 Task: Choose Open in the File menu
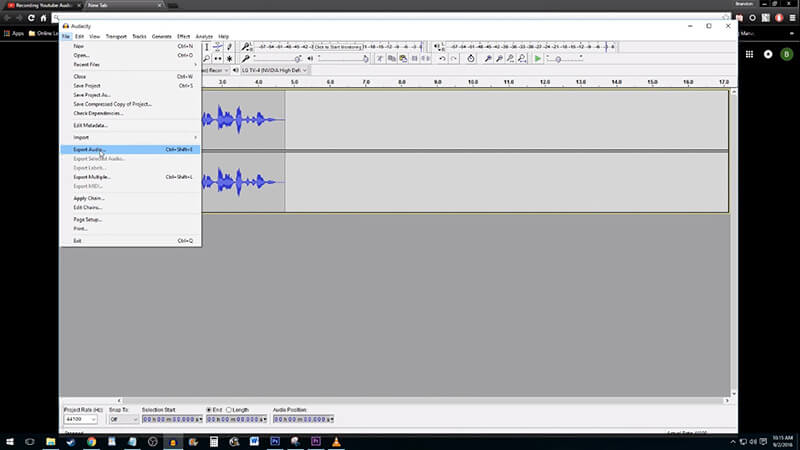[130, 55]
